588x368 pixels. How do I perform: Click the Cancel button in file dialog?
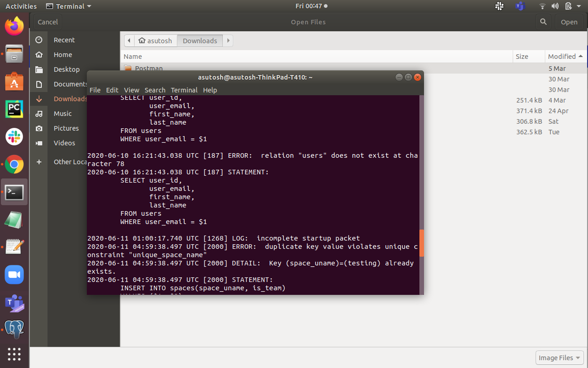click(48, 22)
